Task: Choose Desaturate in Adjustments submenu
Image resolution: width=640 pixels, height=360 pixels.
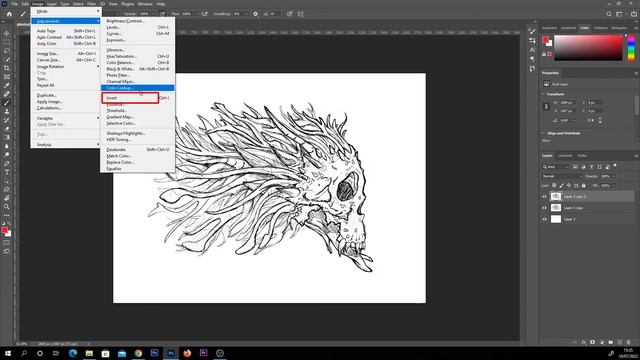Action: pos(138,149)
